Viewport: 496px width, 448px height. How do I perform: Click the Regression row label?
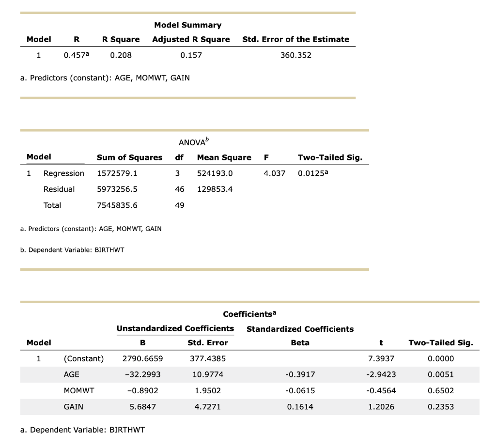tap(63, 173)
